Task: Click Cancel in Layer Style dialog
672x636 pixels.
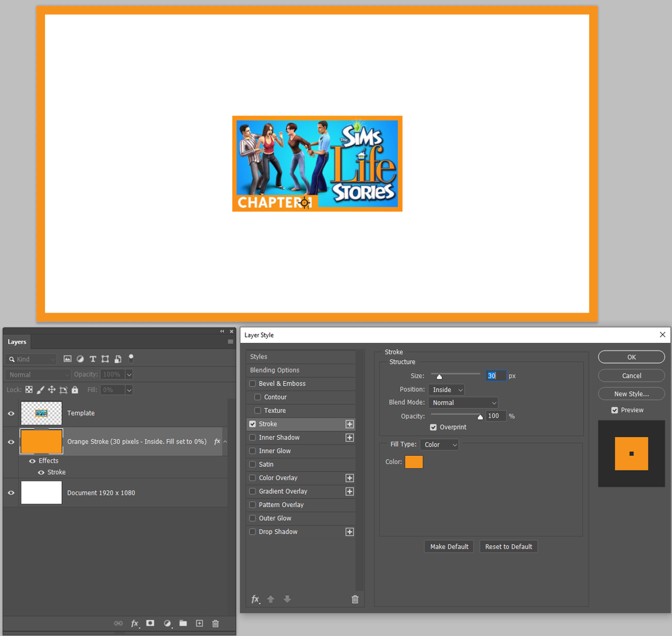Action: click(x=631, y=376)
